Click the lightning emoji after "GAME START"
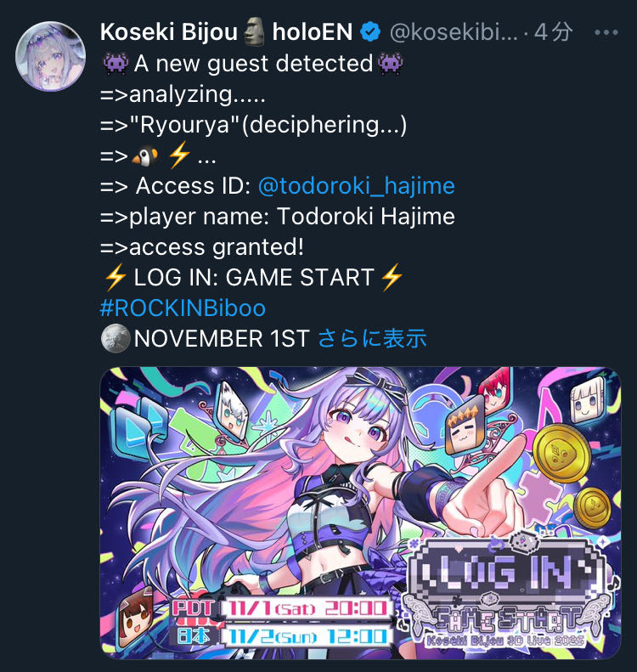The image size is (637, 672). [392, 277]
